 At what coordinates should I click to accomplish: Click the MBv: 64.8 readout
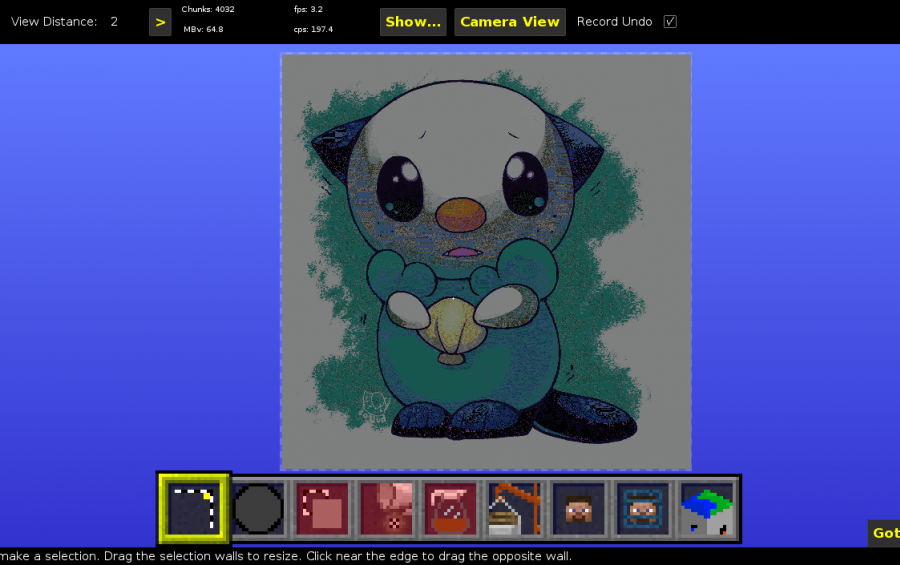[203, 29]
